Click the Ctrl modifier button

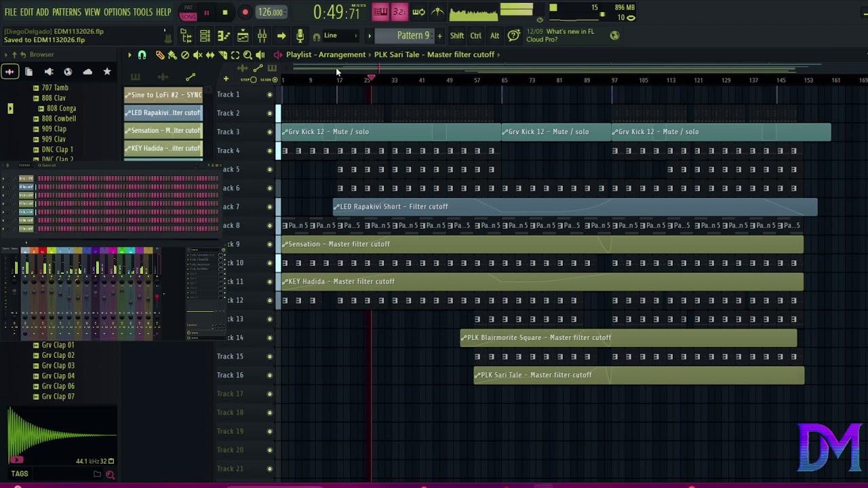476,36
